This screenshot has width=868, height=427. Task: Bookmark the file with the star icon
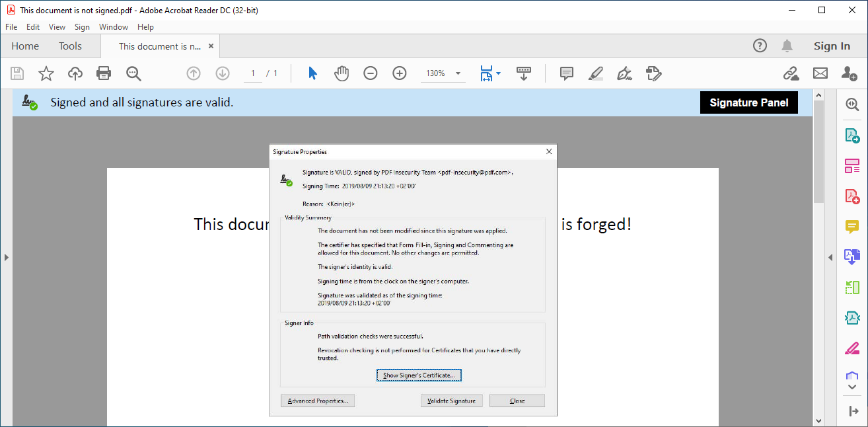(x=46, y=73)
